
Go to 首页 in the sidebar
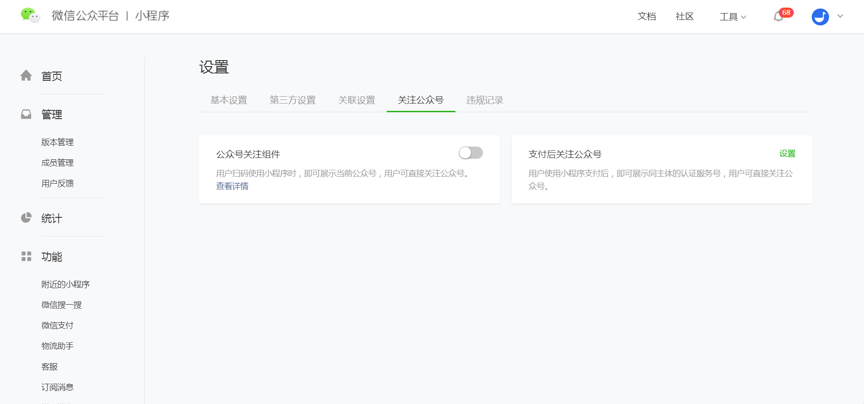52,76
